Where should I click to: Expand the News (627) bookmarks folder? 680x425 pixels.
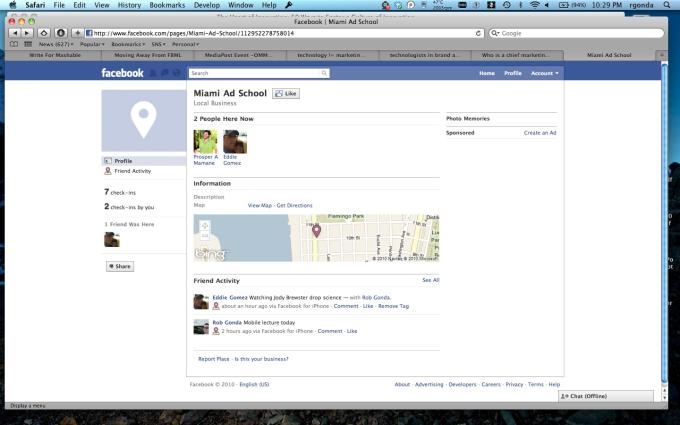(56, 44)
